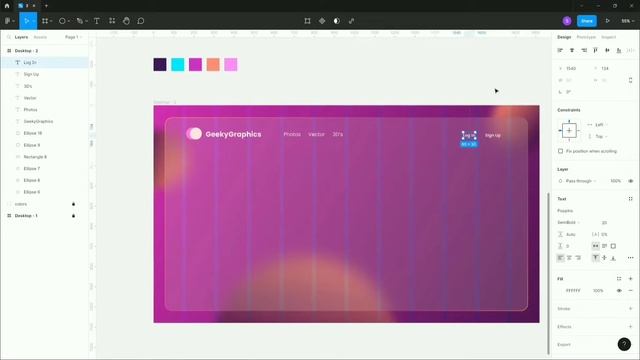This screenshot has height=360, width=640.
Task: Align selection vertical centers
Action: coord(607,50)
